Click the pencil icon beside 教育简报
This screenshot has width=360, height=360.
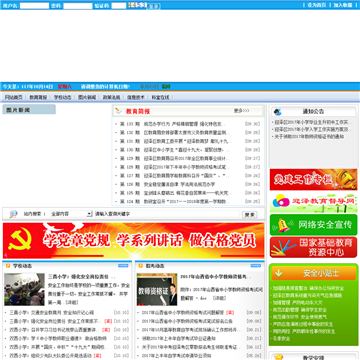[x=118, y=111]
